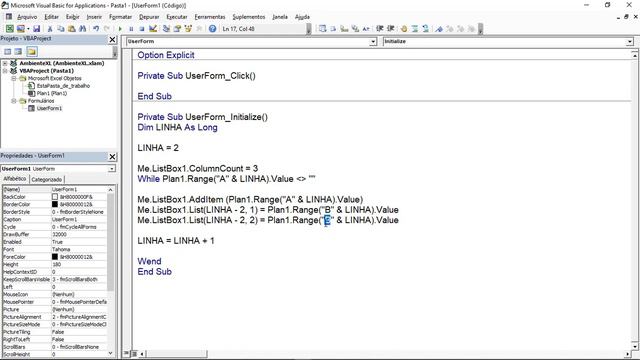Open the UserForm object dropdown
The width and height of the screenshot is (640, 360).
(x=373, y=42)
